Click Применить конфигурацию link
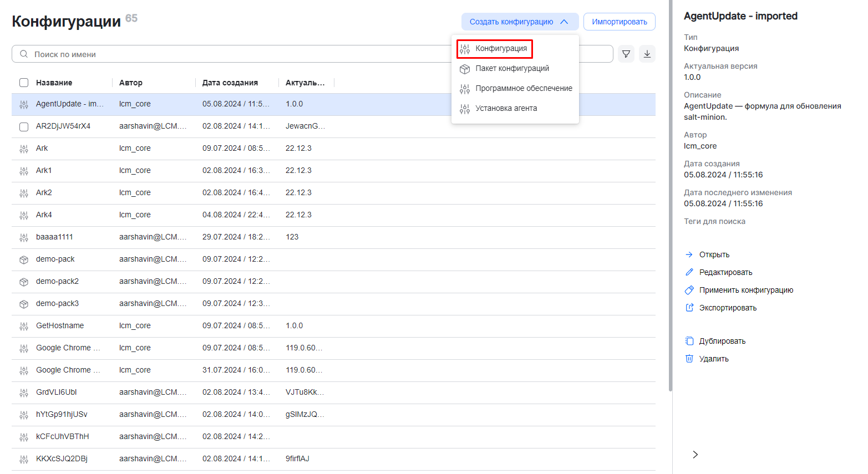The width and height of the screenshot is (868, 474). 746,290
